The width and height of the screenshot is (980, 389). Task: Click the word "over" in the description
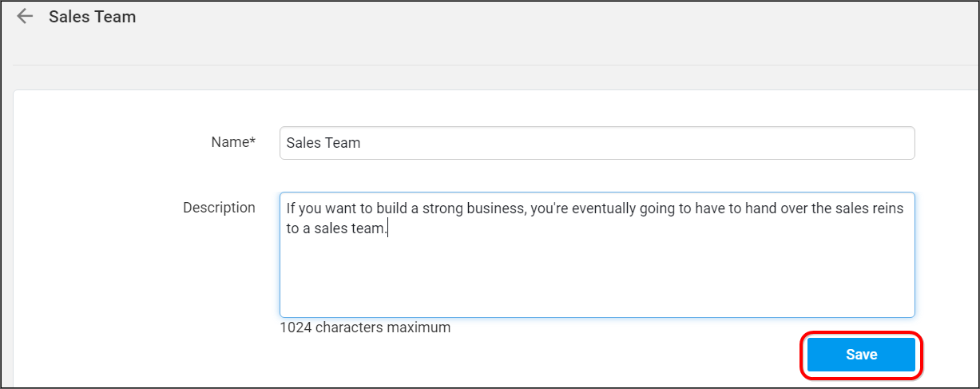[795, 208]
